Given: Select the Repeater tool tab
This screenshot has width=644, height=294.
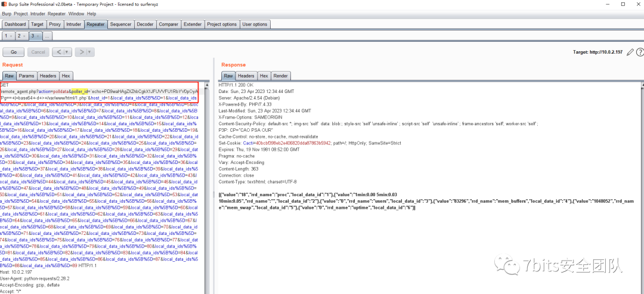Looking at the screenshot, I should coord(95,24).
